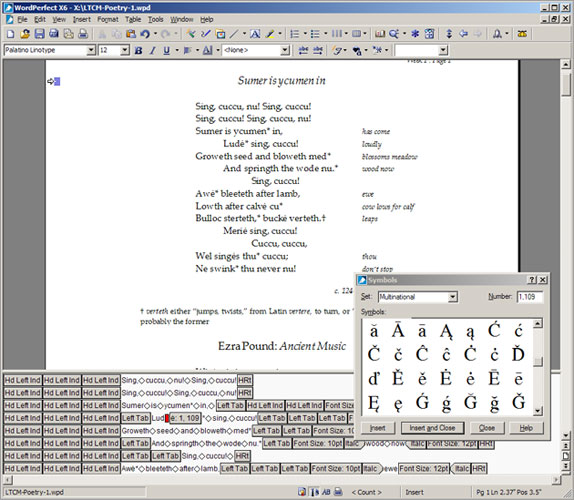Viewport: 574px width, 500px height.
Task: Open the font size dropdown
Action: [x=125, y=50]
